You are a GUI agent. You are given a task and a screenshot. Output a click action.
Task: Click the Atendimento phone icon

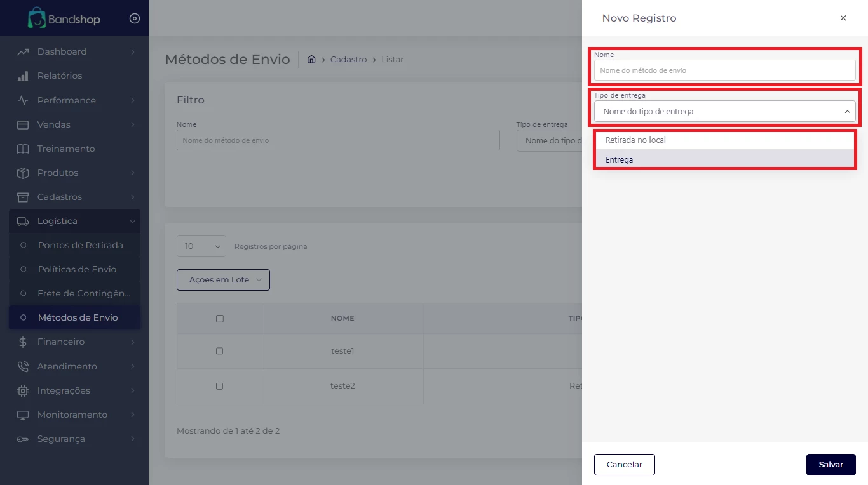pyautogui.click(x=23, y=366)
